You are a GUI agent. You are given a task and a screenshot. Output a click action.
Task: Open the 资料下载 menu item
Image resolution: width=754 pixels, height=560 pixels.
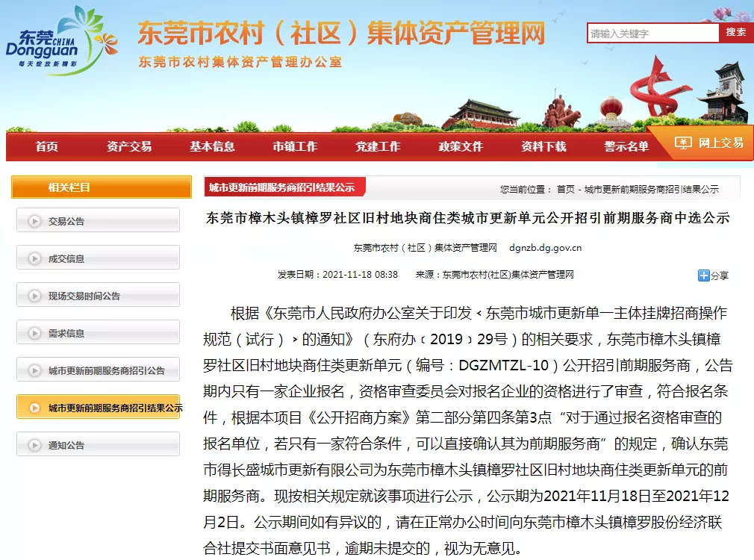click(x=543, y=147)
